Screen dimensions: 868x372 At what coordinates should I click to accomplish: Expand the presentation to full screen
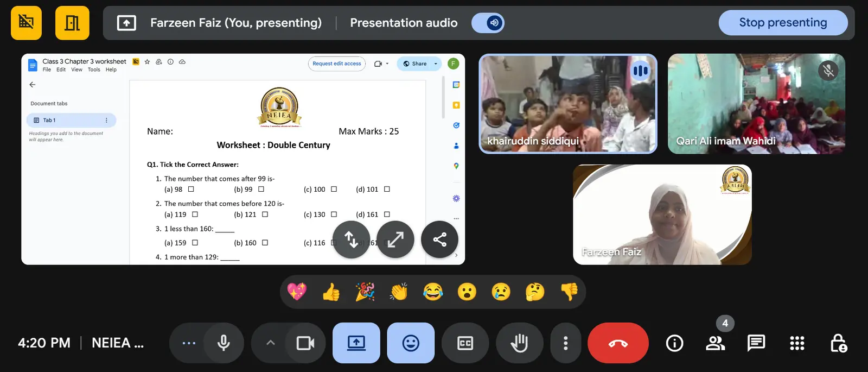tap(395, 239)
